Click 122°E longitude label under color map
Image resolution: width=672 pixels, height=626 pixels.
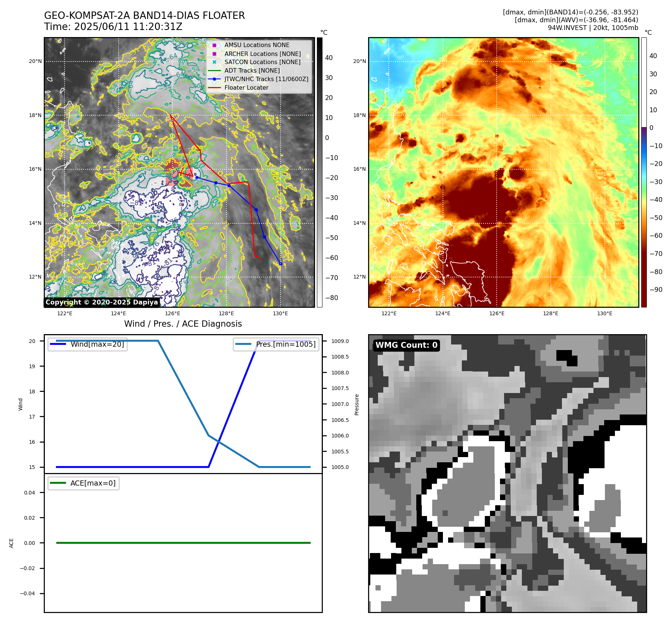(389, 313)
